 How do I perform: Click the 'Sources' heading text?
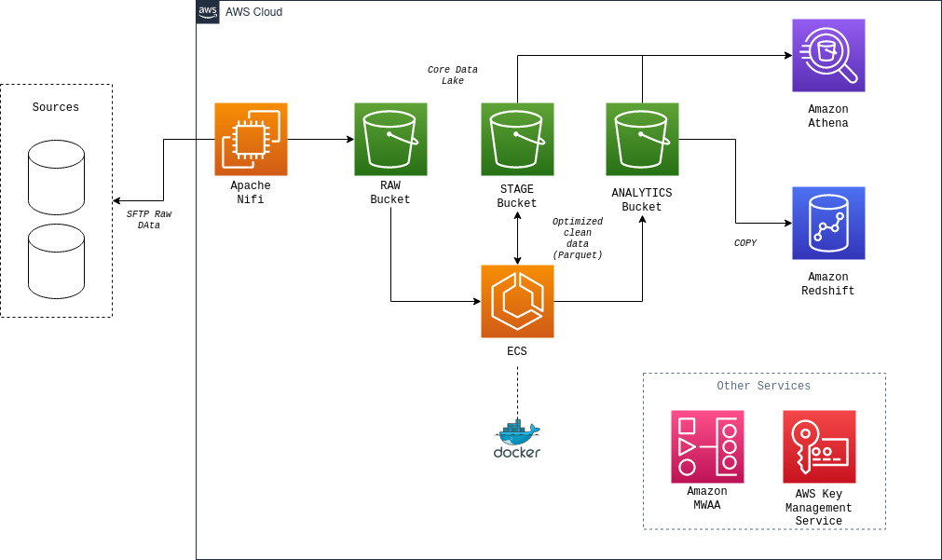click(55, 107)
